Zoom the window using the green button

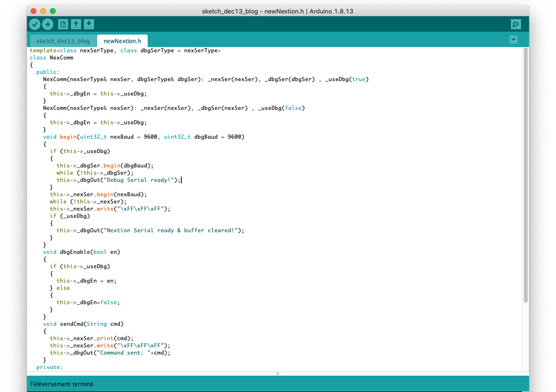click(53, 11)
